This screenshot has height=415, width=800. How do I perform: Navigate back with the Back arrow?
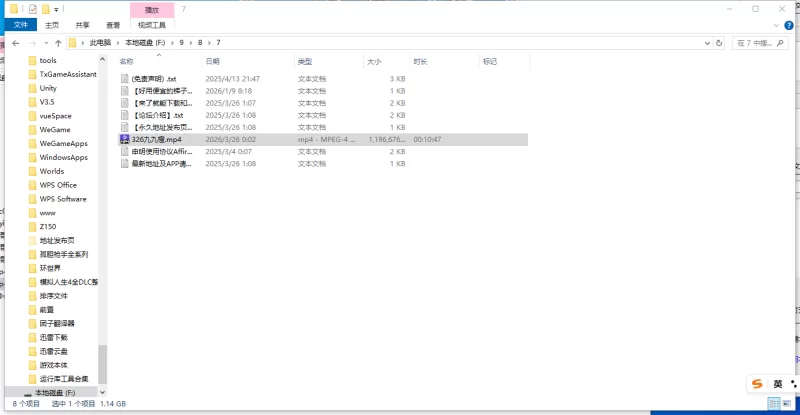(16, 43)
